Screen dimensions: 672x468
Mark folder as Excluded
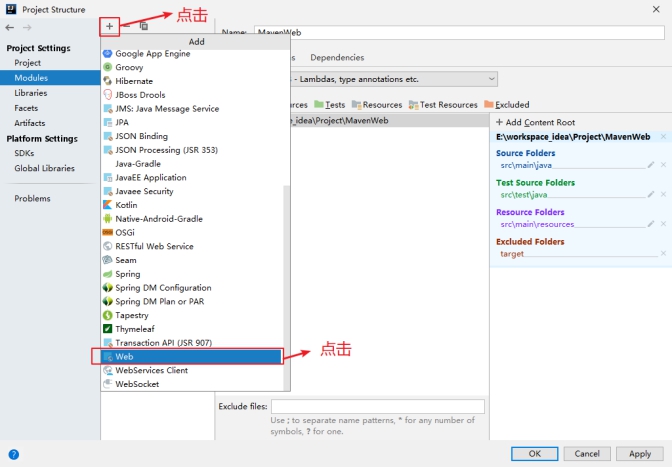pos(507,104)
